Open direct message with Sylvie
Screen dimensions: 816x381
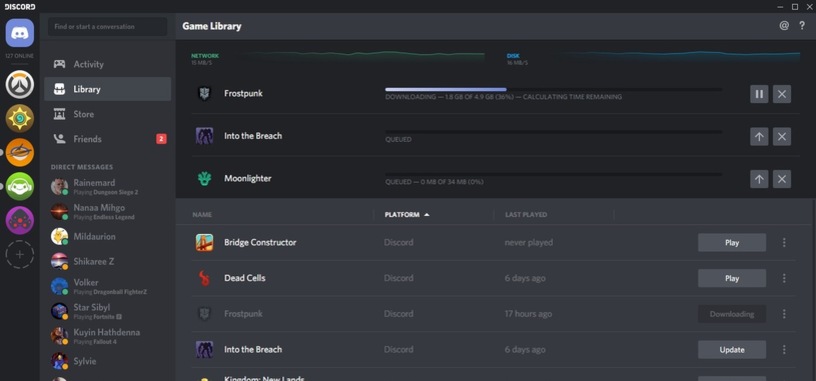pos(107,361)
